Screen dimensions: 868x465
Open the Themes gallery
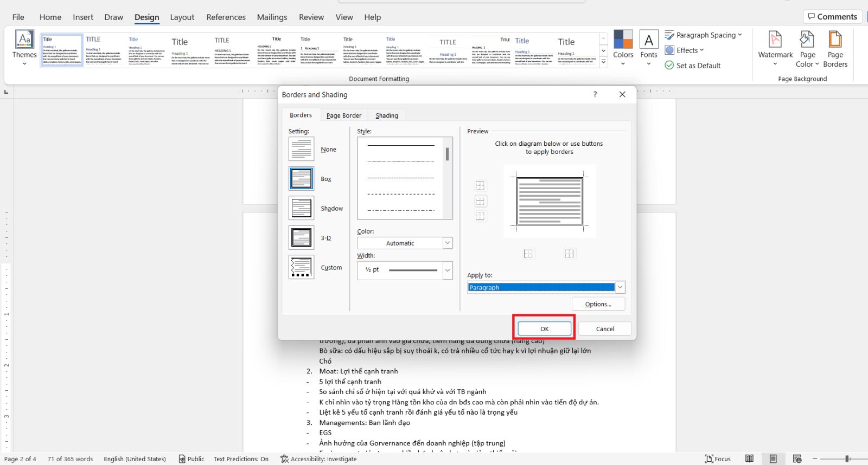(24, 49)
